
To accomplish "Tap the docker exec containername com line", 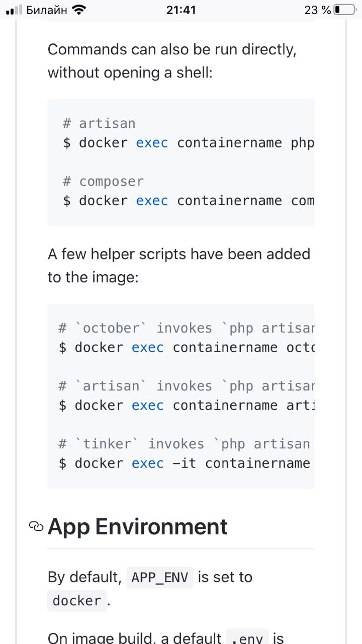I will 189,201.
